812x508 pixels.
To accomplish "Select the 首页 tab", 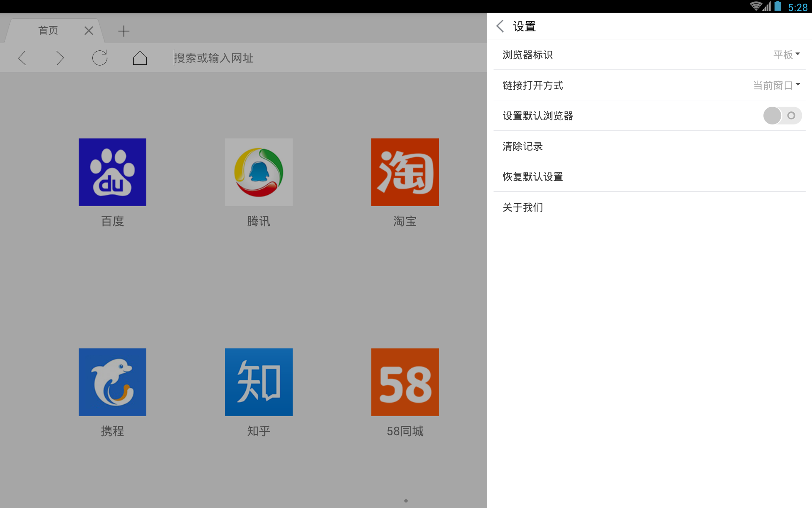I will coord(48,30).
